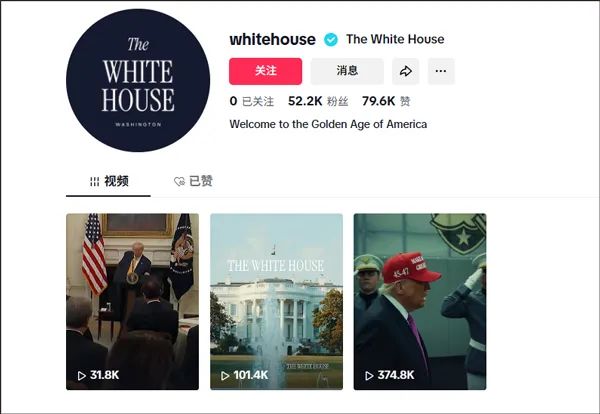The height and width of the screenshot is (414, 600).
Task: Click the play icon showing 374.8K views
Action: 369,376
